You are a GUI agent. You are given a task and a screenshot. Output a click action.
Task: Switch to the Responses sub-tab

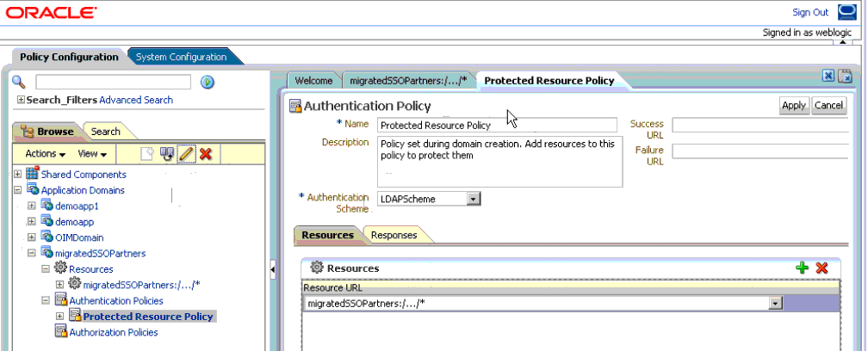394,235
